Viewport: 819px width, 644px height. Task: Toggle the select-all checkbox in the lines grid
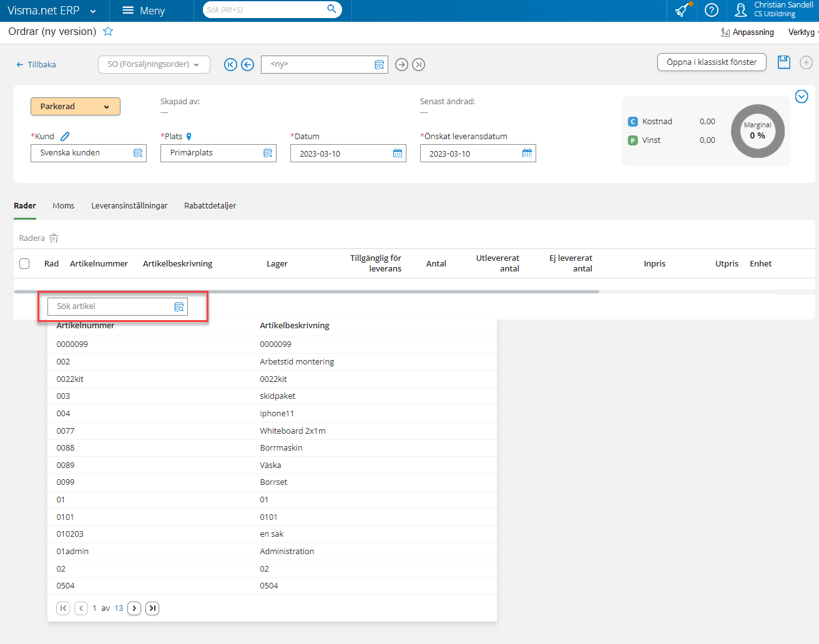pos(24,263)
